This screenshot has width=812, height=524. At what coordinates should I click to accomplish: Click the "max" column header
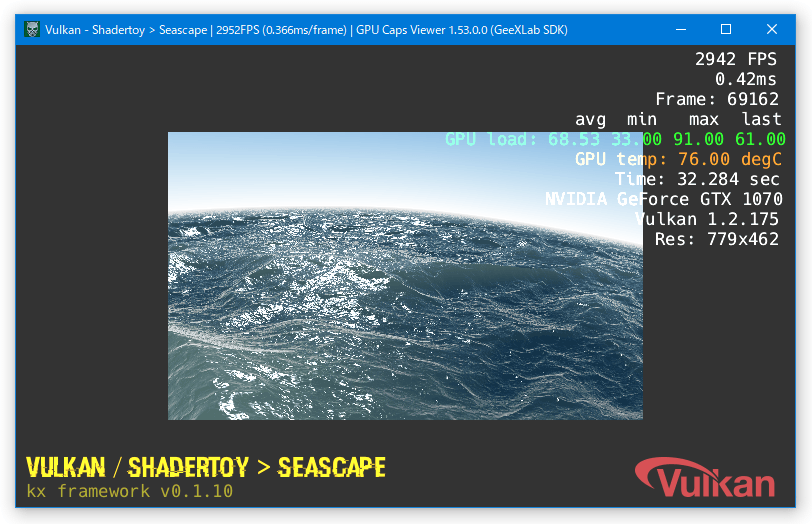pos(704,120)
